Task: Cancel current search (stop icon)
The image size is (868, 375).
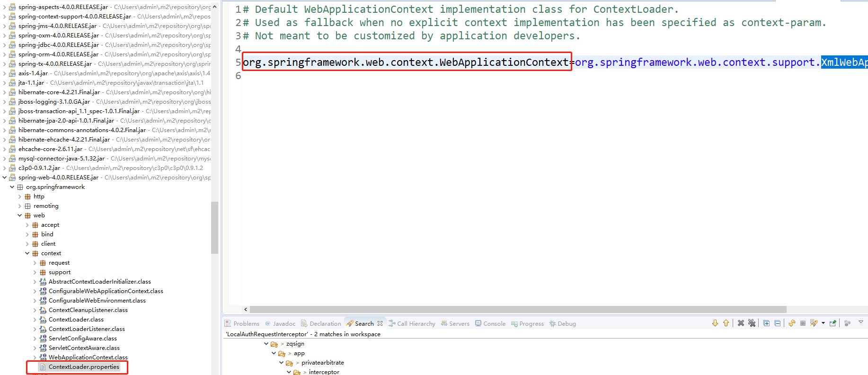Action: click(x=803, y=323)
